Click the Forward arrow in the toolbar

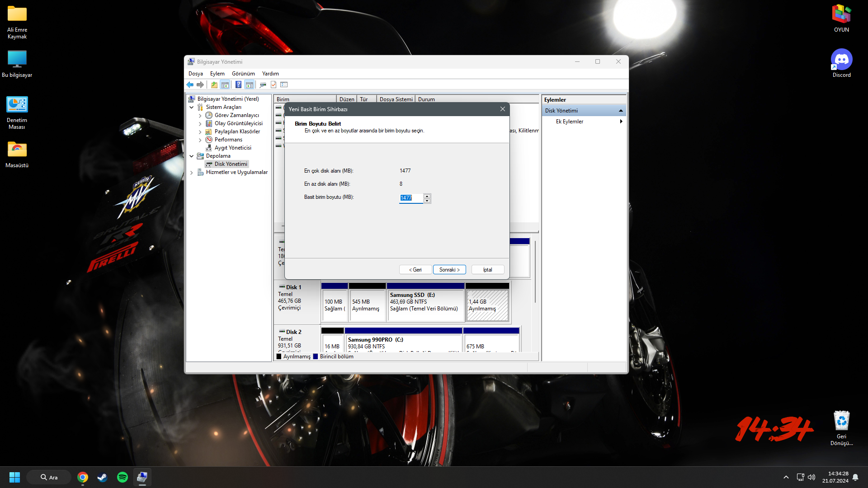click(x=200, y=84)
